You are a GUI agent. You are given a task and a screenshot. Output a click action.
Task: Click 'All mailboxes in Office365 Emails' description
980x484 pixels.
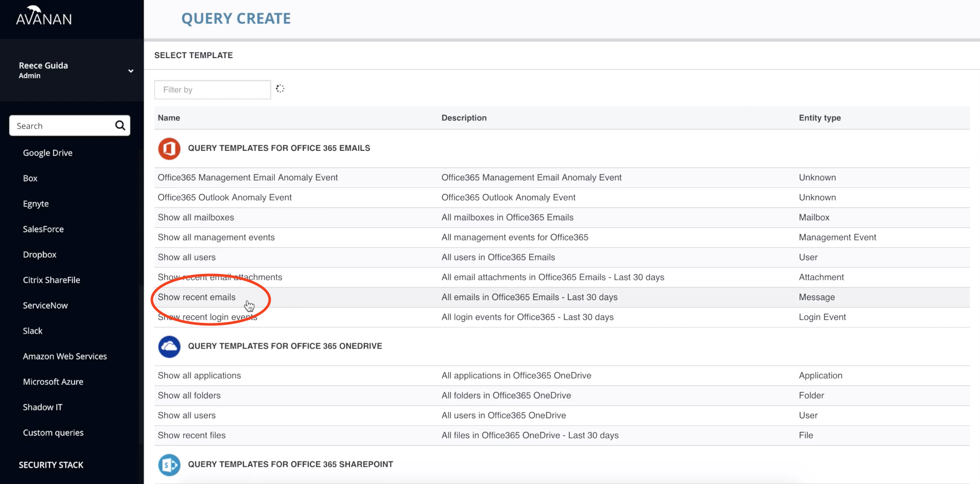click(507, 217)
